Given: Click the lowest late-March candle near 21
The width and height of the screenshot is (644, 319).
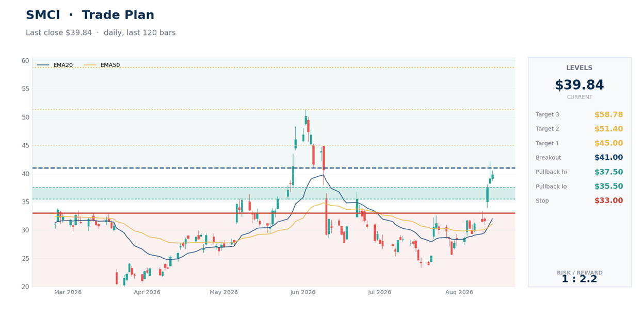Looking at the screenshot, I should click(124, 282).
